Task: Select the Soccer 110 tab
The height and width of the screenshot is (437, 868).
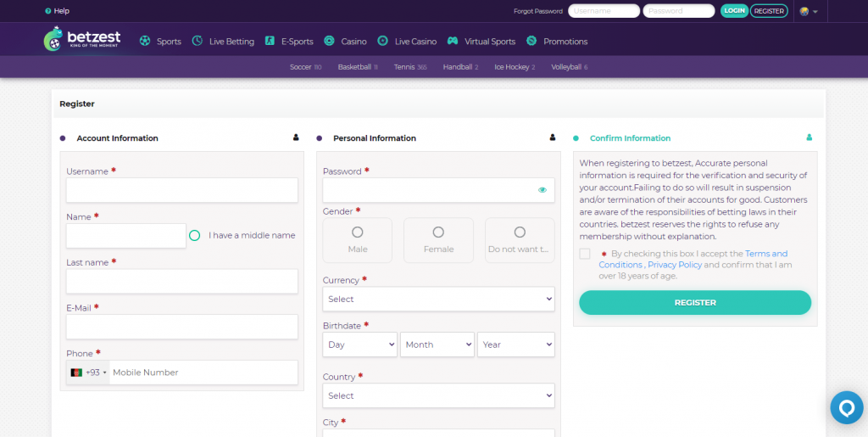Action: (305, 67)
